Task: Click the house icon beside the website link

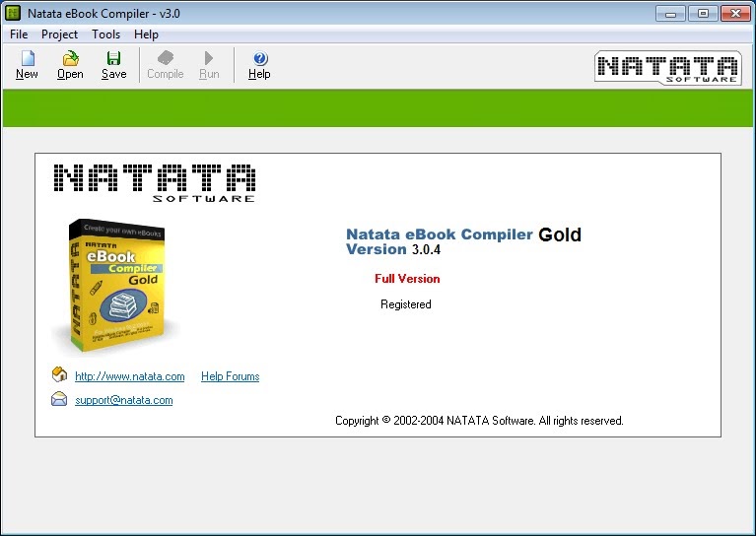Action: 59,374
